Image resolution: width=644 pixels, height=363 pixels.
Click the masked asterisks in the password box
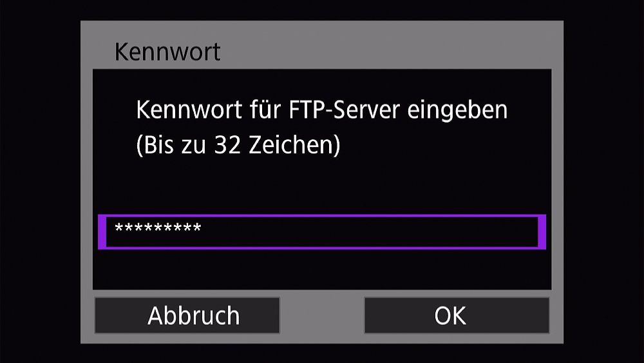point(158,228)
